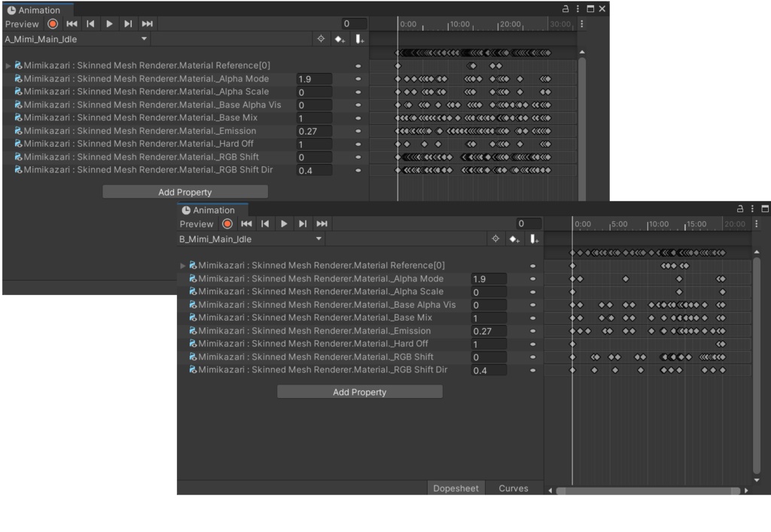This screenshot has width=771, height=532.
Task: Edit _Alpha Mode value in A_Mimi_Main_Idle window
Action: click(314, 78)
